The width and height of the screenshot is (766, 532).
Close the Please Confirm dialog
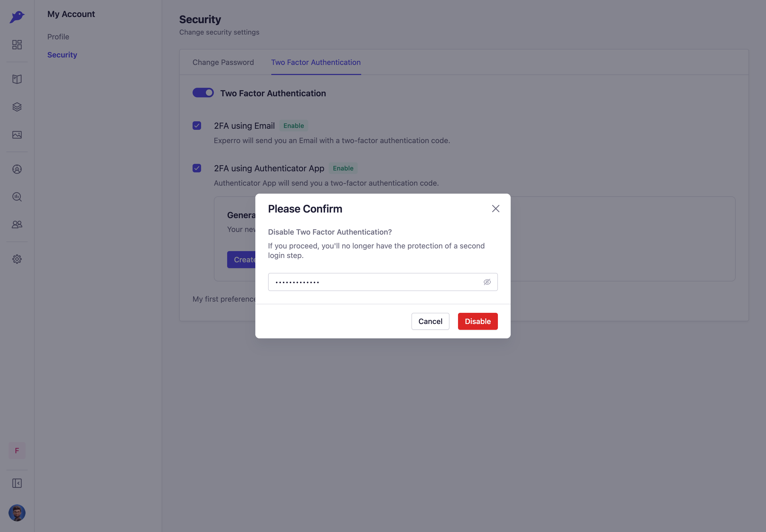(496, 209)
